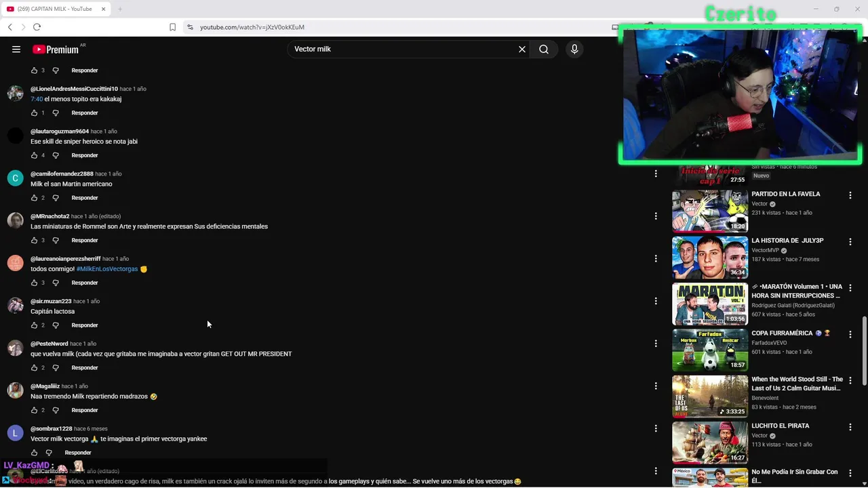Dislike the comment by @lautaroguzman9604
Image resolution: width=868 pixels, height=488 pixels.
(x=56, y=155)
